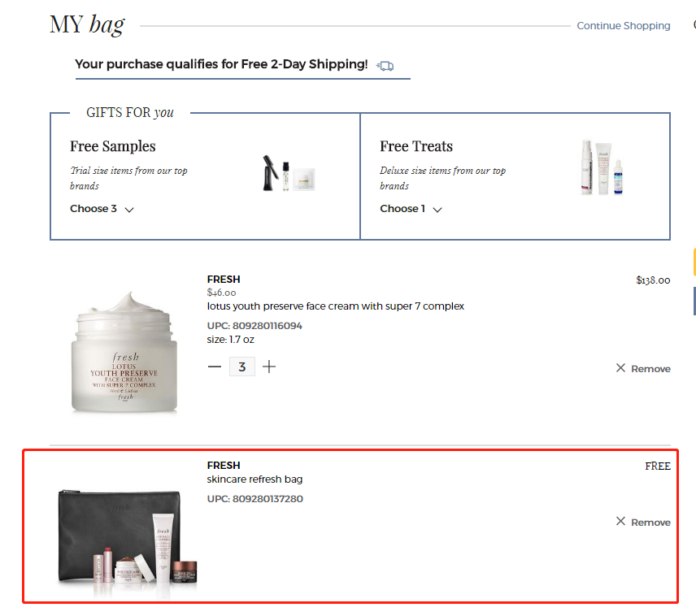Click FRESH brand above the lotus face cream
Screen dimensions: 696x616
224,280
